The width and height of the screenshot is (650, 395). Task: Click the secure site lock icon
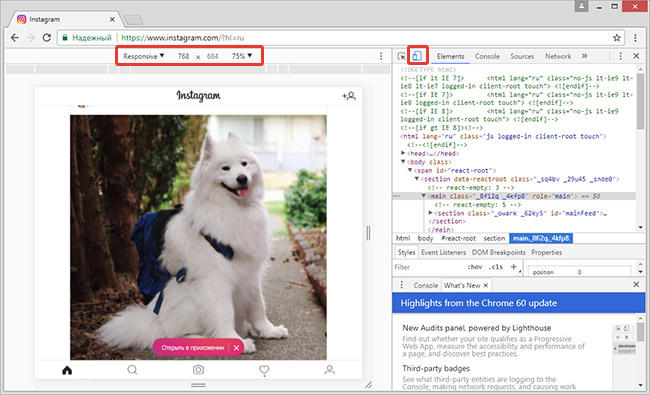click(x=65, y=38)
